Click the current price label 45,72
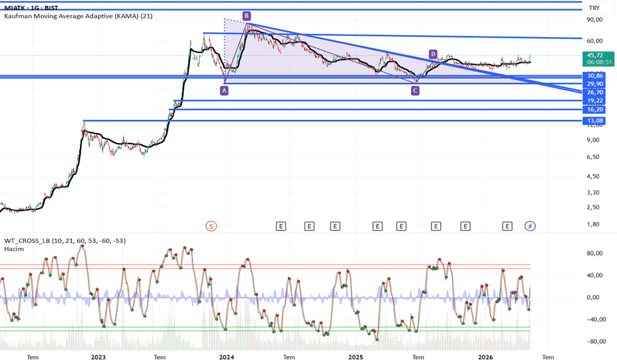617x364 pixels. tap(595, 56)
